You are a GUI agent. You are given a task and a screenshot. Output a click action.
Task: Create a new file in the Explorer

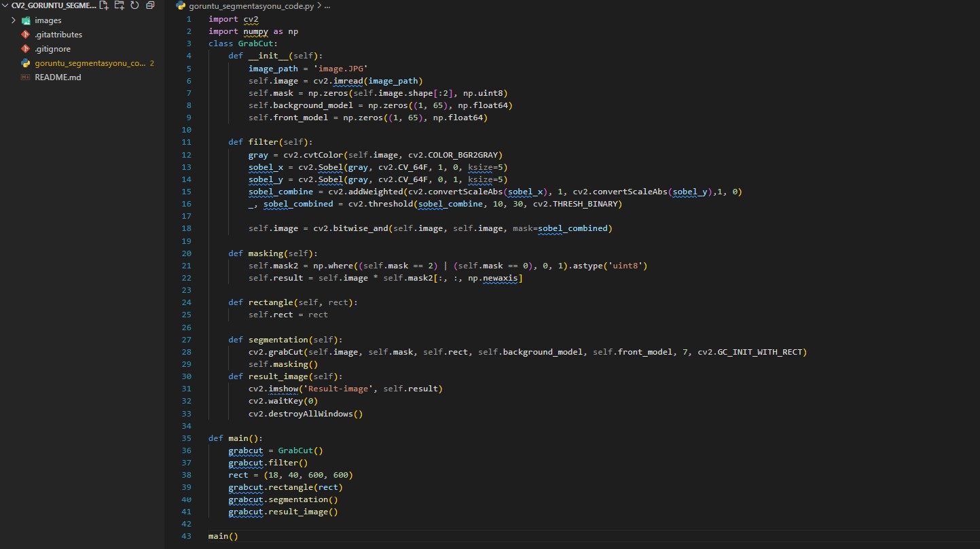coord(103,5)
